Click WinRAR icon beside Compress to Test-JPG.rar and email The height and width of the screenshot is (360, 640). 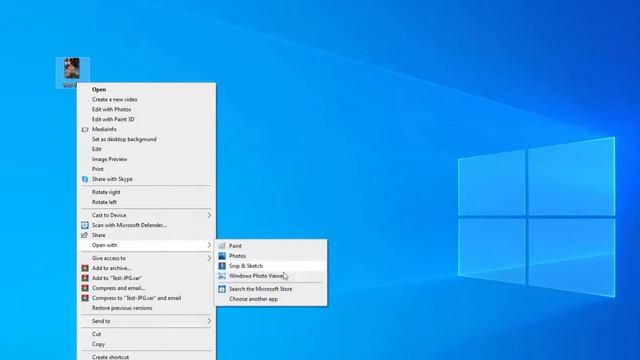[x=85, y=298]
